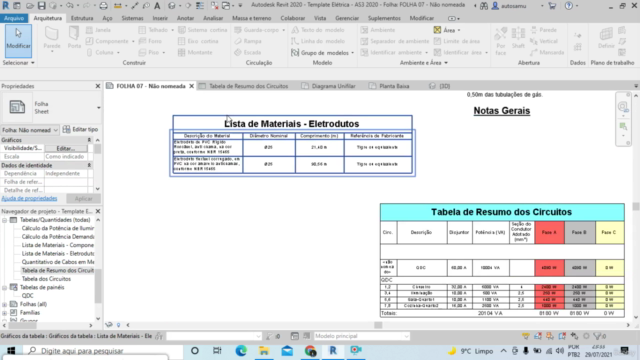Click the Aligned Dimension icon in quick access toolbar
The width and height of the screenshot is (640, 360).
pos(135,6)
